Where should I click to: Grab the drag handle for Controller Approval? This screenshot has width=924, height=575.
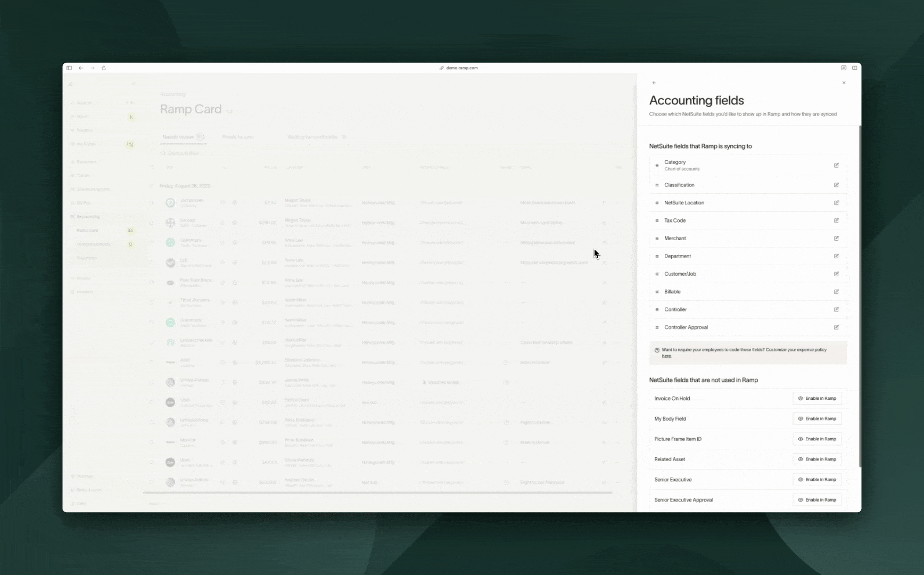point(657,327)
